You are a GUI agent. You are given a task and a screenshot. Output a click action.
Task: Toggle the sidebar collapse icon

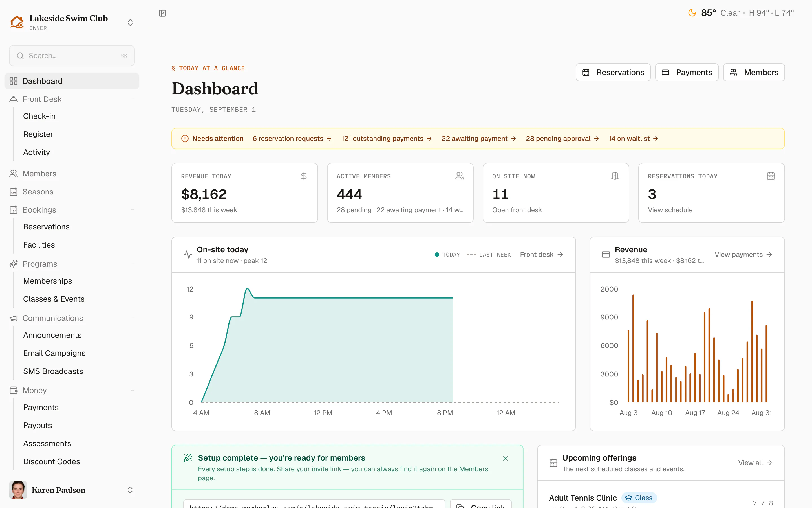tap(162, 13)
